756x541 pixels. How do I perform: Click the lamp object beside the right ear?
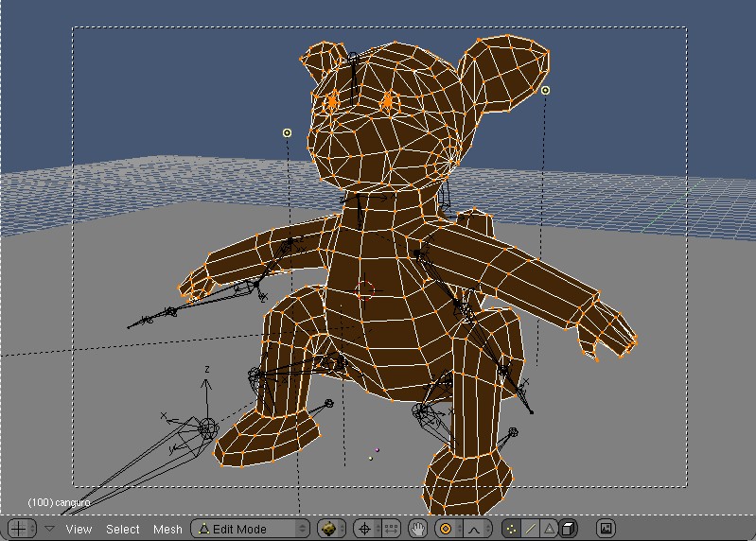(545, 90)
